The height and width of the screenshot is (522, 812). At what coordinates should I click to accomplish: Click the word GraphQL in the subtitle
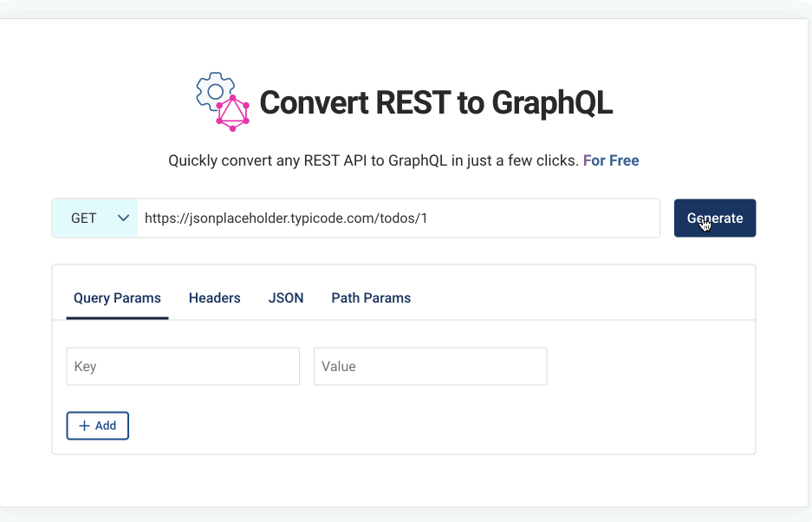point(418,160)
